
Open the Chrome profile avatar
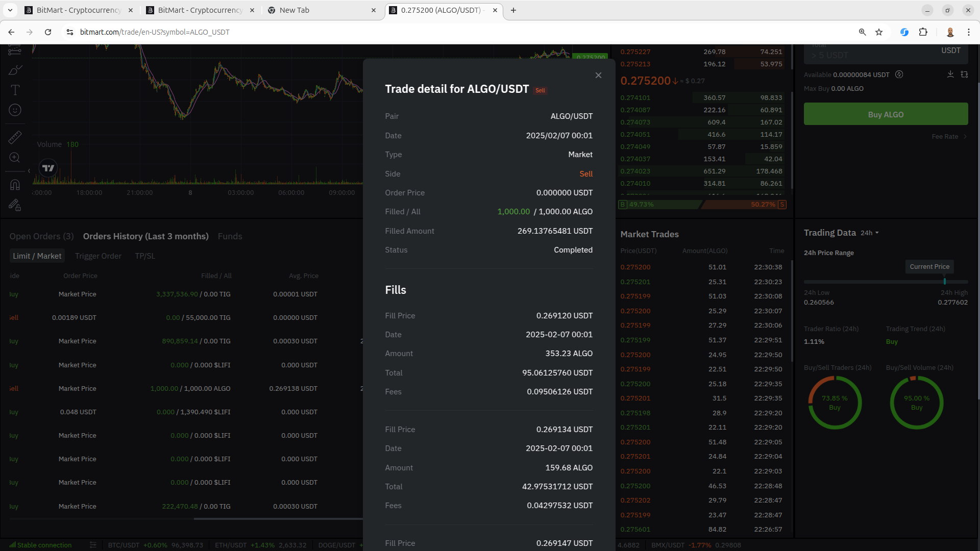pos(950,32)
